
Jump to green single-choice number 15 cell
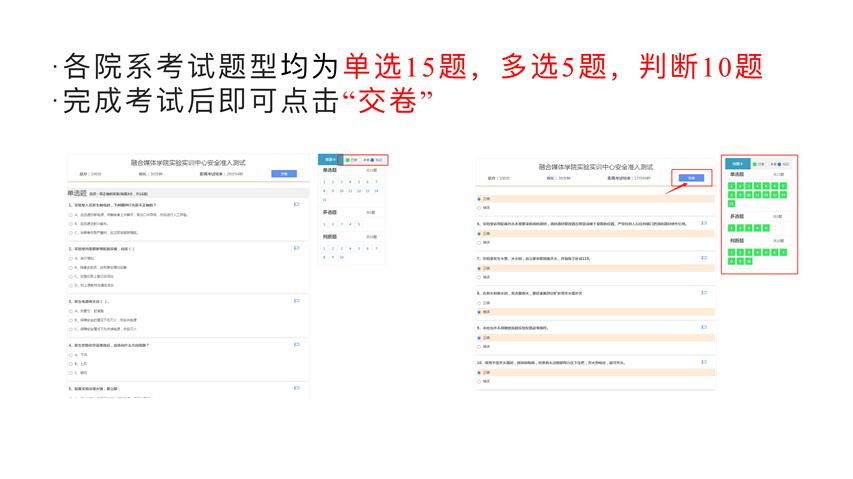click(x=732, y=204)
